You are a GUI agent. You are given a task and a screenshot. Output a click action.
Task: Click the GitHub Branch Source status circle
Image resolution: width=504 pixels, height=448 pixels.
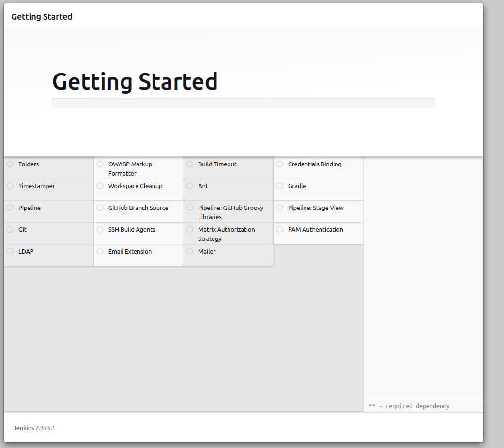click(100, 208)
